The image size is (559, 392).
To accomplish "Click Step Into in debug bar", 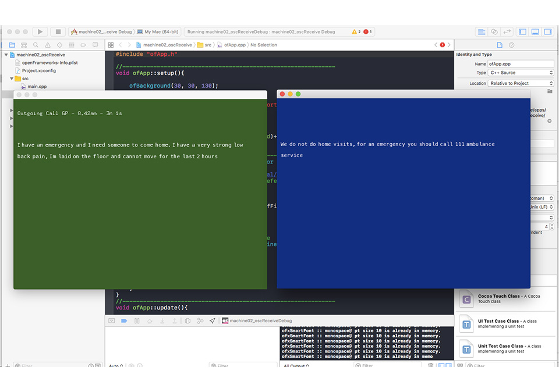I will coord(162,321).
